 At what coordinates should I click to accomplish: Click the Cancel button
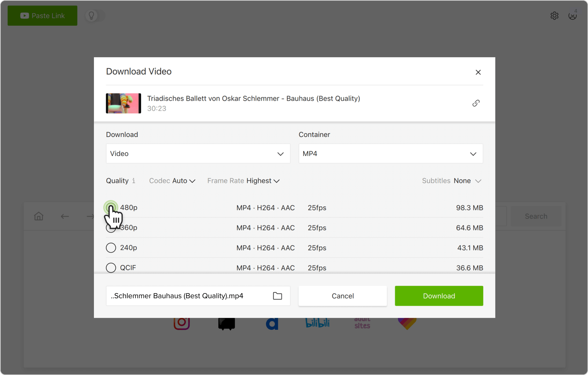point(342,296)
